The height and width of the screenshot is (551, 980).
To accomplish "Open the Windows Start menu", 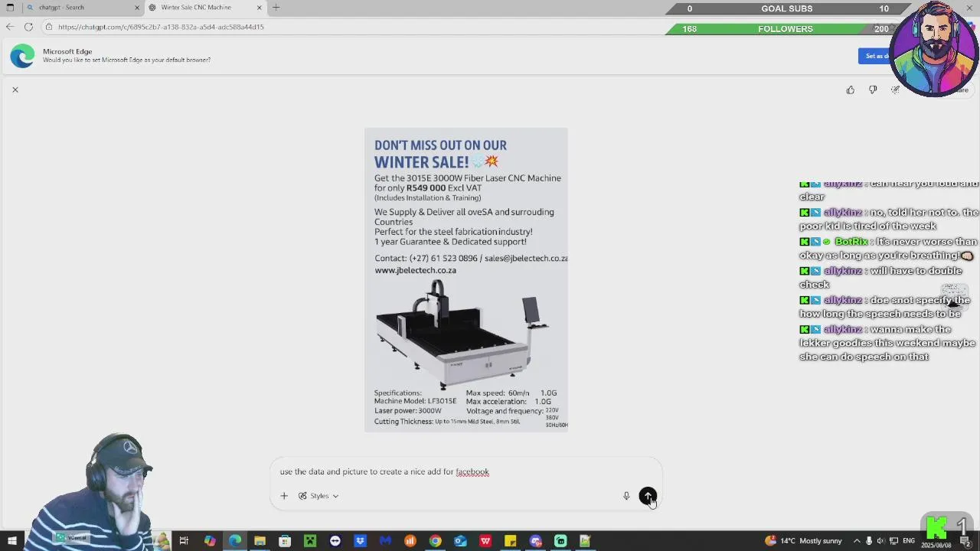I will pos(12,541).
